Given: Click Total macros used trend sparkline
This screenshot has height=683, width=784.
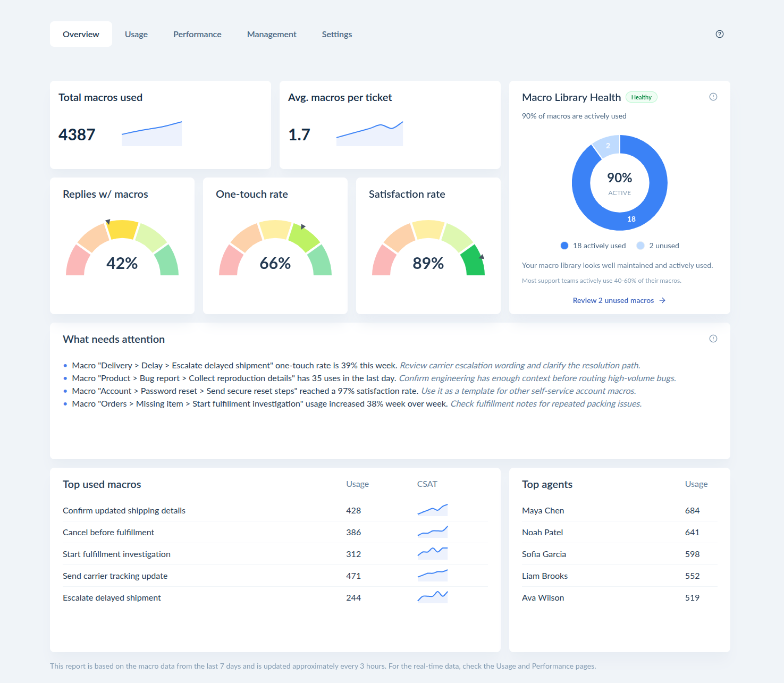Looking at the screenshot, I should coord(152,133).
